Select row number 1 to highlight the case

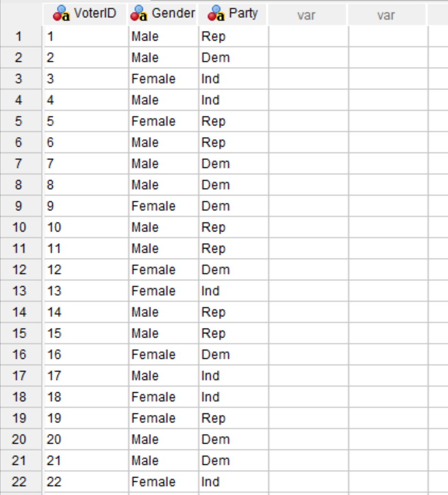tap(21, 36)
